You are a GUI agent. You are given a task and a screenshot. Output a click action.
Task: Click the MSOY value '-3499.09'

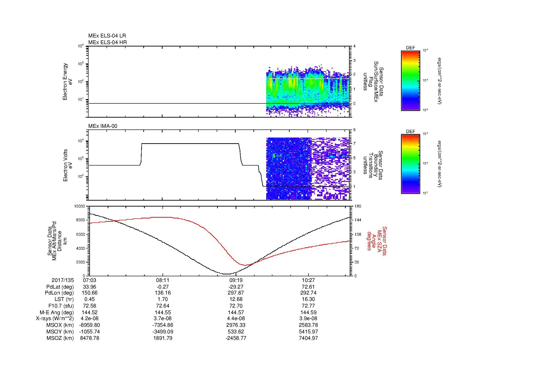[163, 332]
